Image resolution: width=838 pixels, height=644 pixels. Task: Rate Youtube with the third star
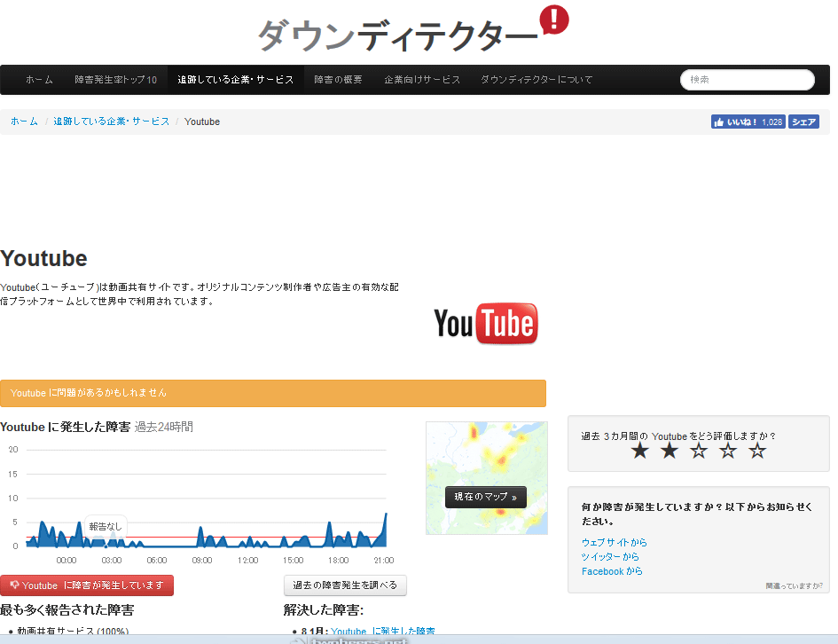click(699, 452)
